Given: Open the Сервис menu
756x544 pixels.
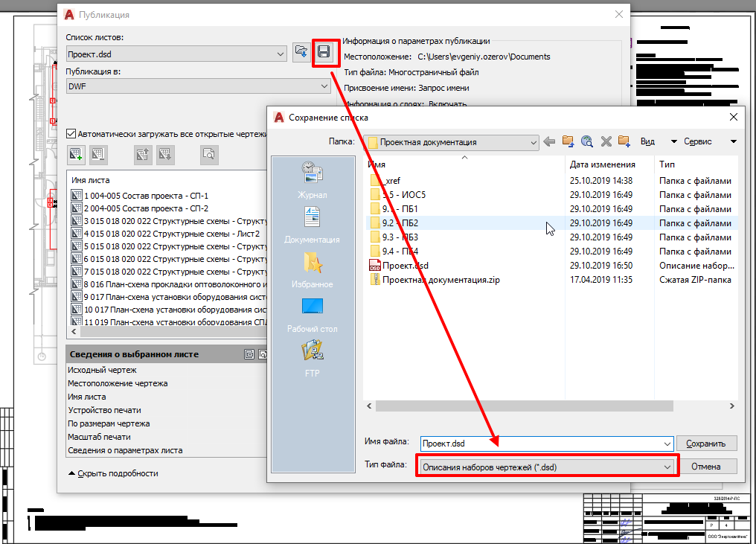Looking at the screenshot, I should pyautogui.click(x=698, y=142).
